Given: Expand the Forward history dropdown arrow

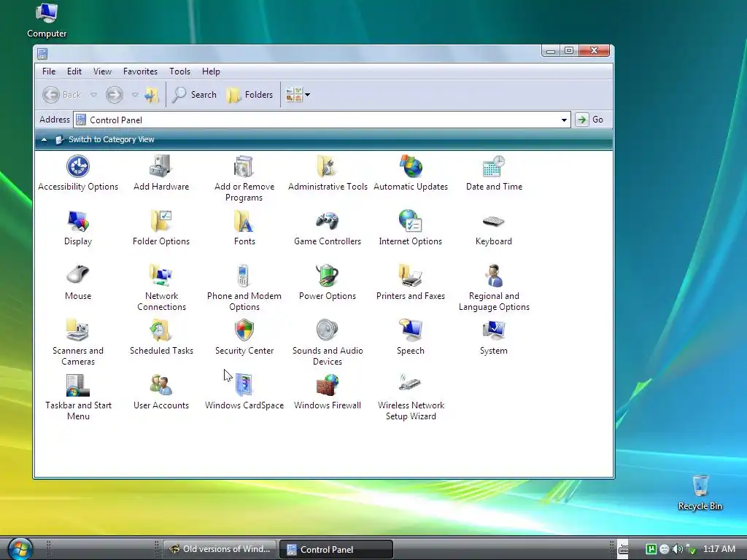Looking at the screenshot, I should (x=135, y=95).
